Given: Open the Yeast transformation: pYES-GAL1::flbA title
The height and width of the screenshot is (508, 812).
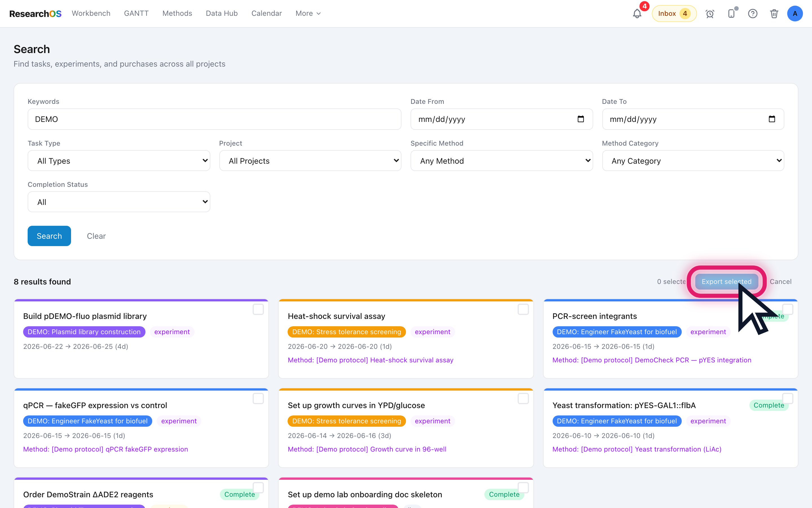Looking at the screenshot, I should 624,405.
